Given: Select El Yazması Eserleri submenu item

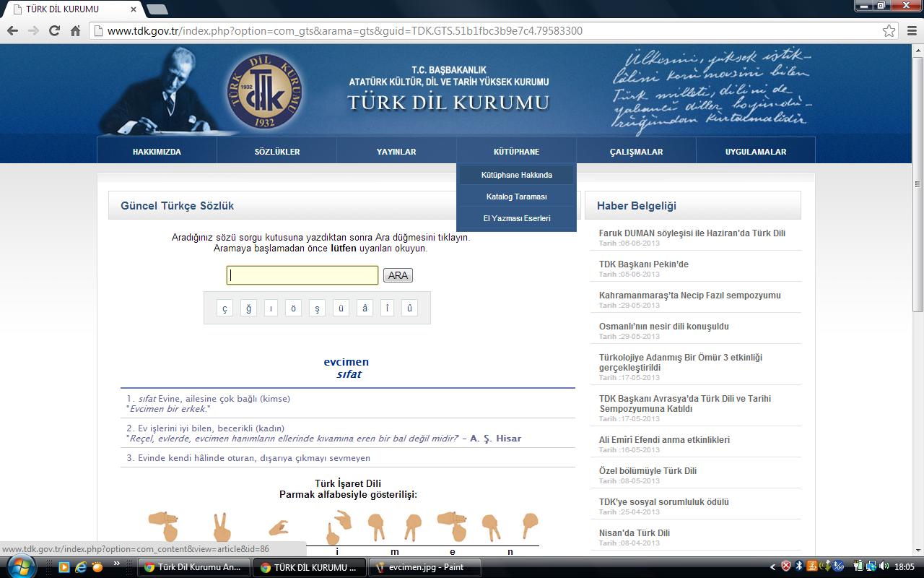Looking at the screenshot, I should pyautogui.click(x=516, y=218).
